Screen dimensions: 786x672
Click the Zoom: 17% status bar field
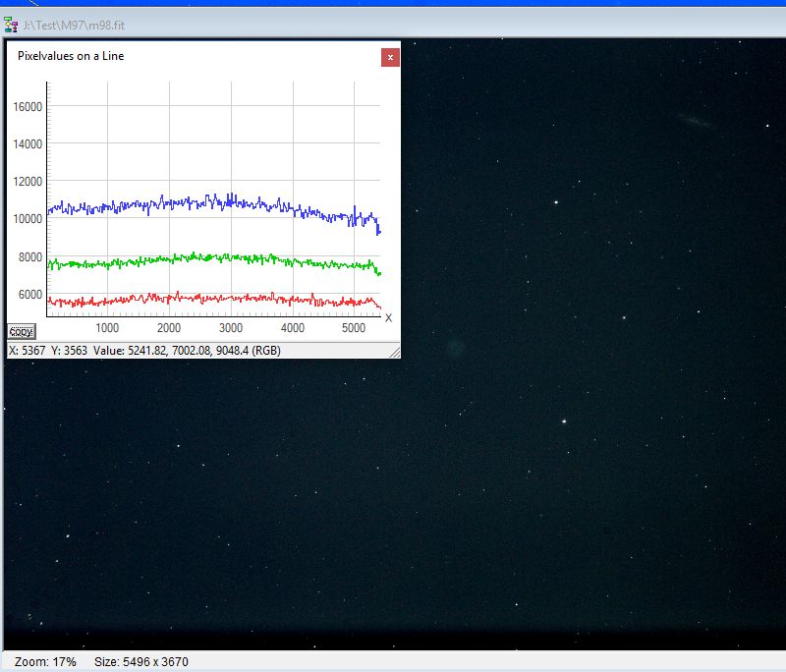45,662
